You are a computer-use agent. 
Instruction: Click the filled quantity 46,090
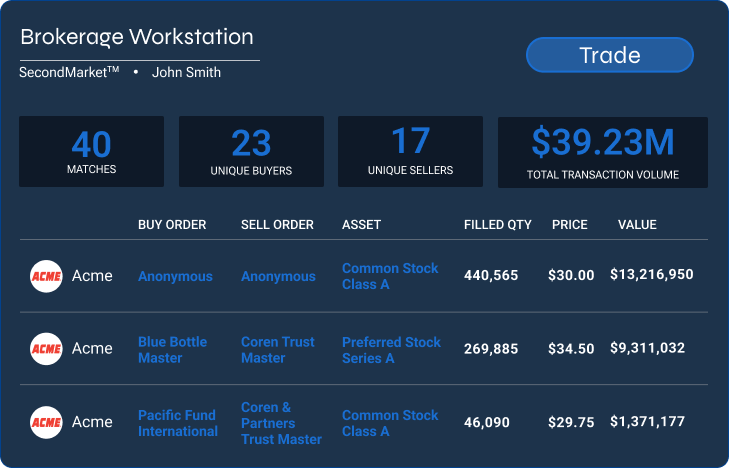click(487, 422)
